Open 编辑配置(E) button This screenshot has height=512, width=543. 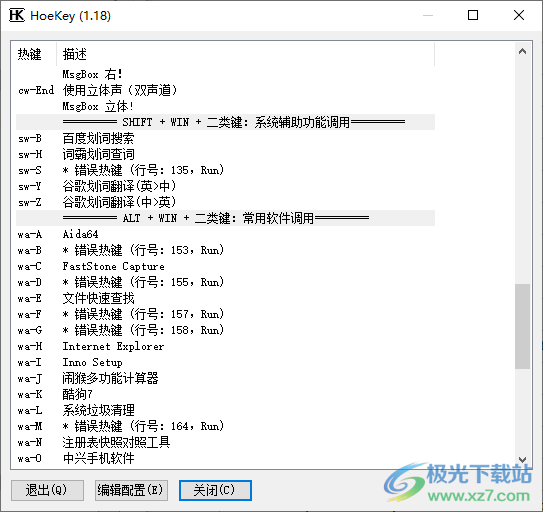[131, 490]
